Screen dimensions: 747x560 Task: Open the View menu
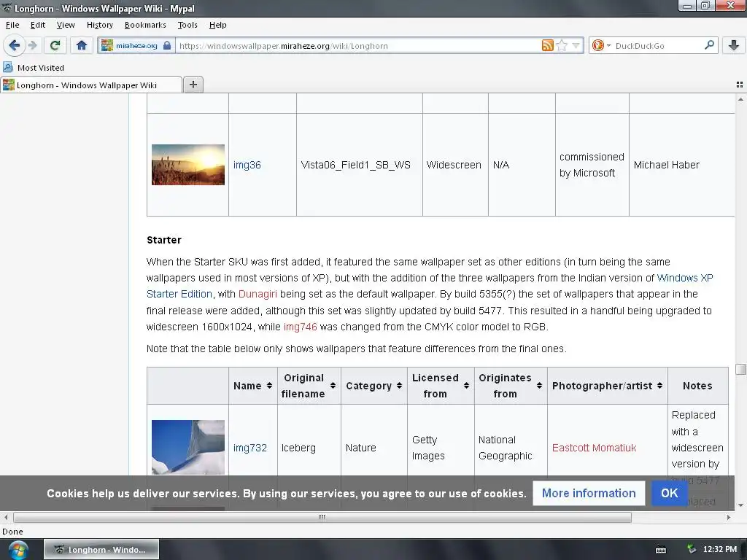pos(66,25)
